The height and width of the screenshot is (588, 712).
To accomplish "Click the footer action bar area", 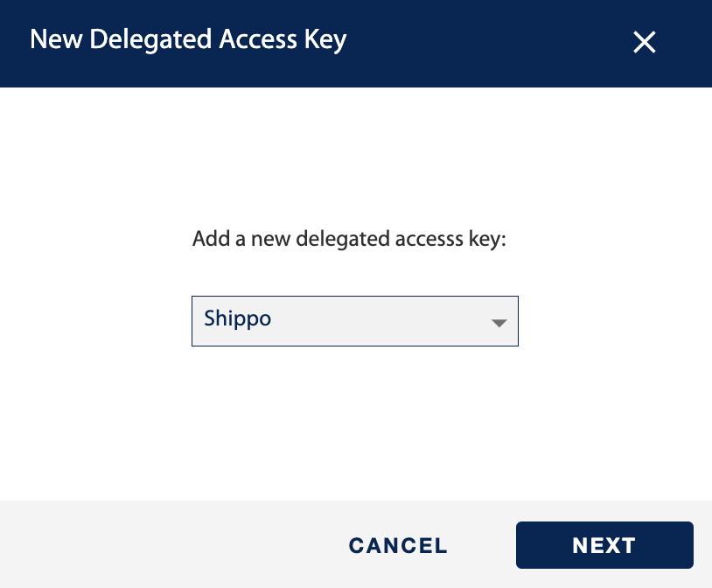I will (175, 544).
